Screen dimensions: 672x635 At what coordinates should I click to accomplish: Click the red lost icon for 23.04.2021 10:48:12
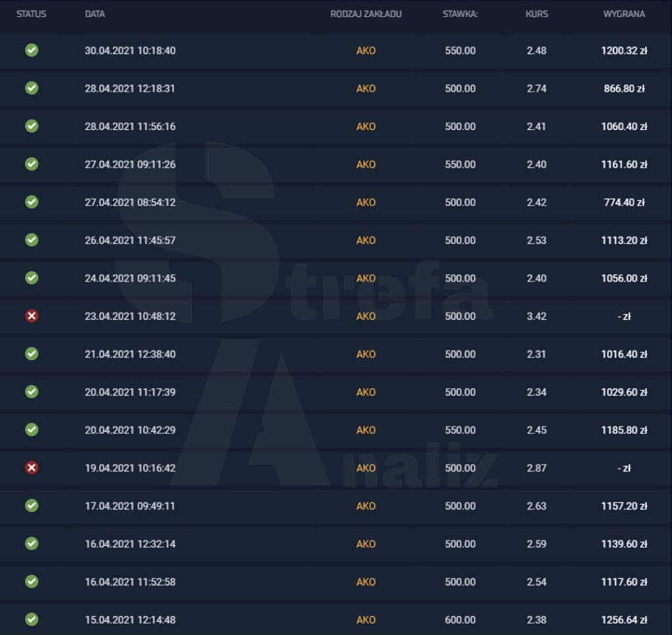pos(31,316)
